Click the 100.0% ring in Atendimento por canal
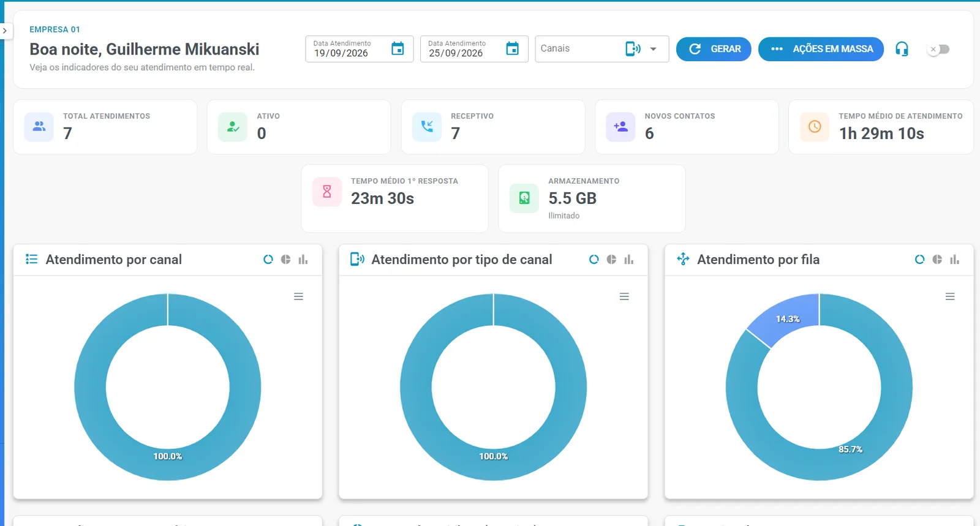The image size is (980, 526). point(168,465)
